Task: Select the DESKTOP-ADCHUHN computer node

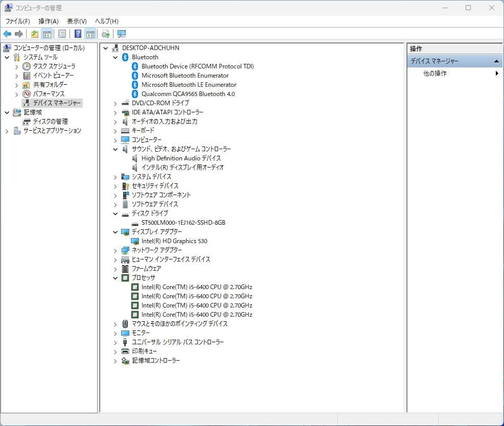Action: [x=148, y=48]
